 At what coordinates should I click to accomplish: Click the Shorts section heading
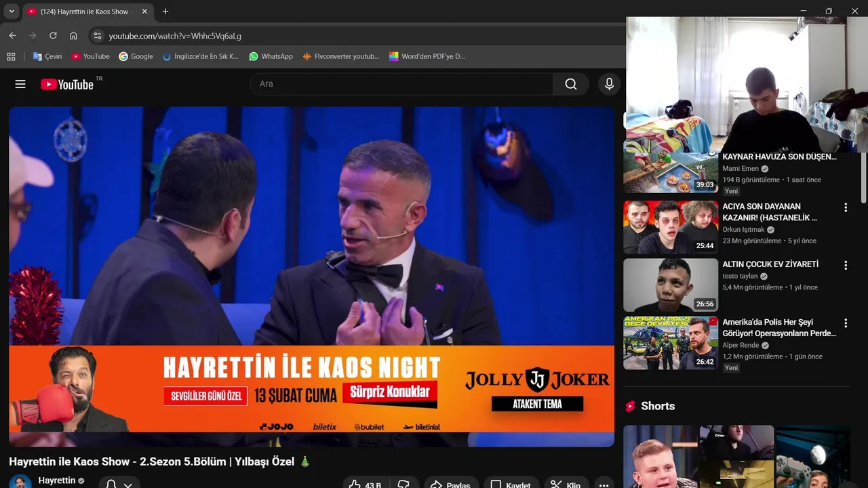[x=658, y=406]
